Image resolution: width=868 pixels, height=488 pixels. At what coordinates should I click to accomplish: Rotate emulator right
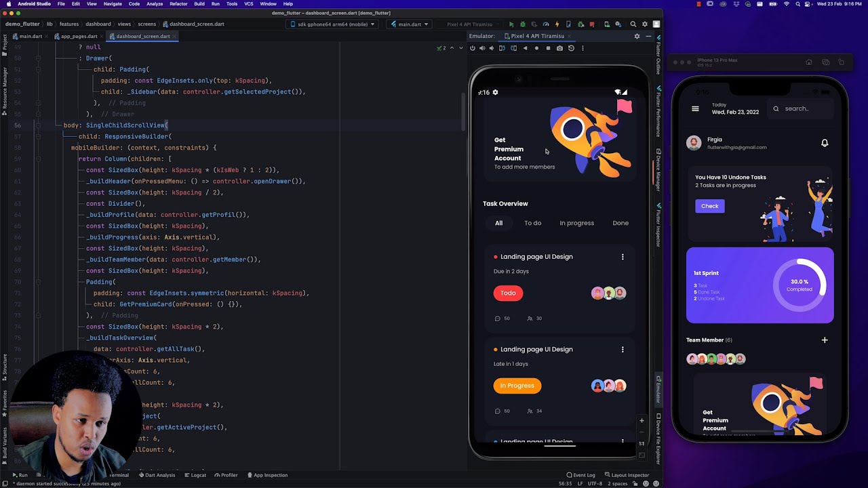point(513,48)
